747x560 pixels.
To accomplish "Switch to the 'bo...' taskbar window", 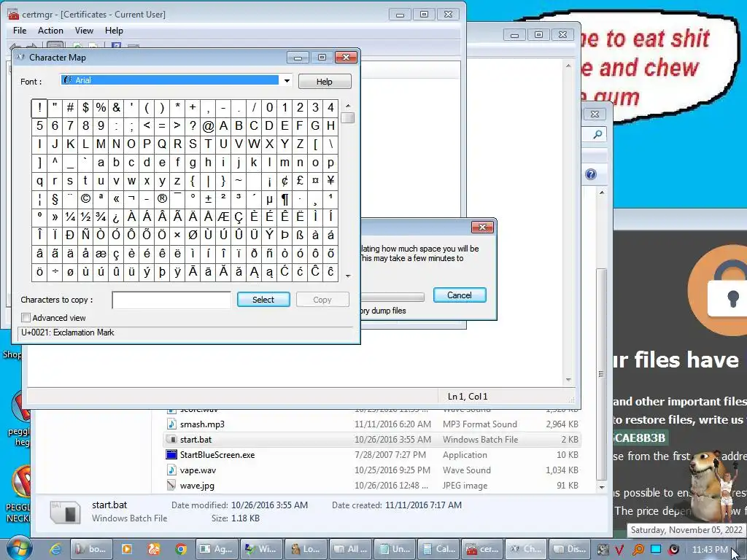I will point(92,549).
